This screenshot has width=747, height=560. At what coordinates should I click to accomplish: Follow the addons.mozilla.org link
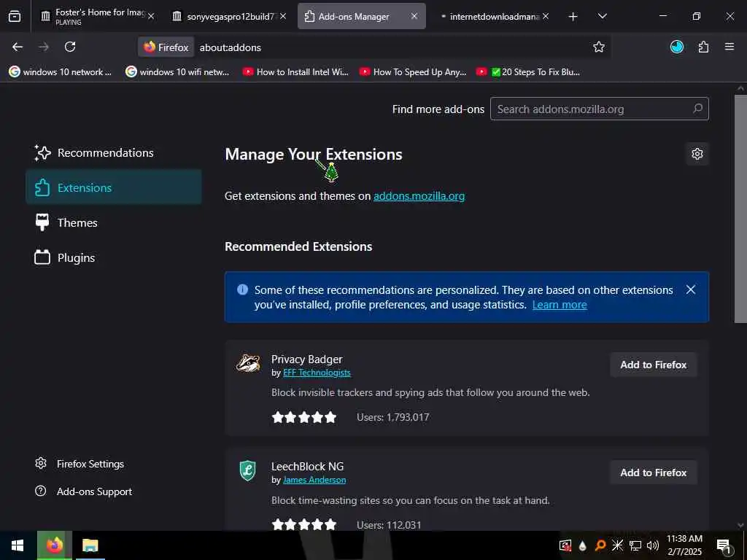419,196
